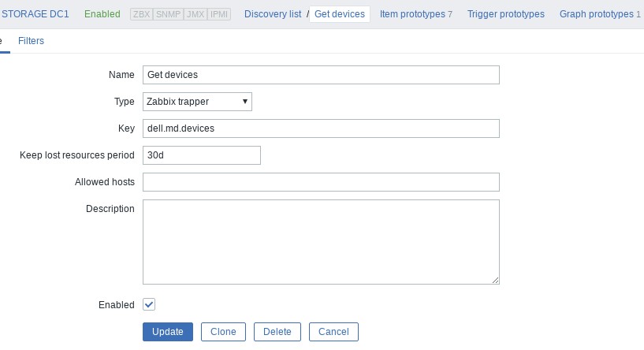Click the JMX availability indicator
Viewport: 644px width, 350px height.
(195, 14)
